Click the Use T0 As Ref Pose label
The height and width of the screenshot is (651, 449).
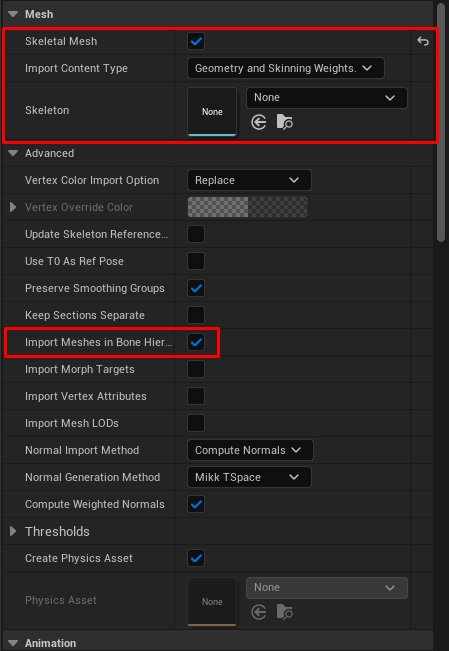(x=74, y=261)
